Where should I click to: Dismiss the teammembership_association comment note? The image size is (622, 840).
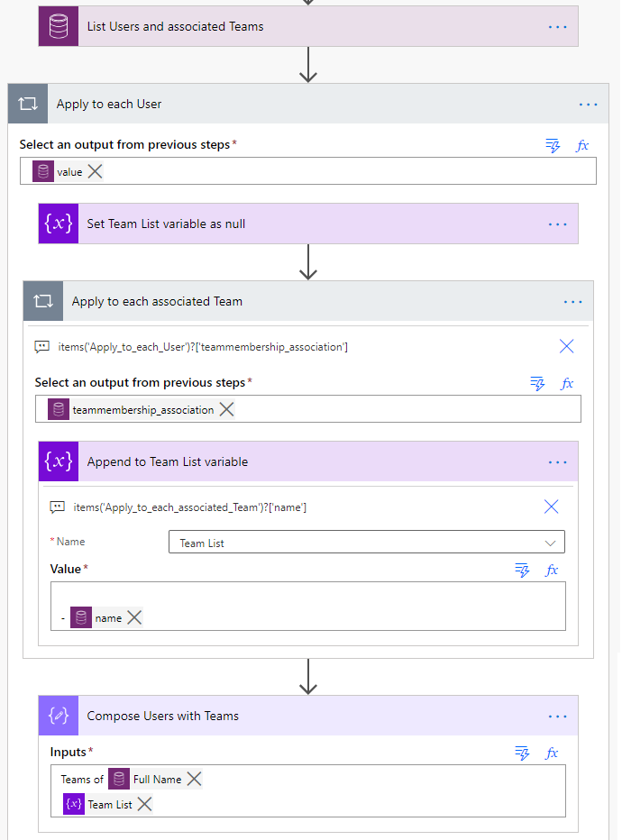pos(566,346)
